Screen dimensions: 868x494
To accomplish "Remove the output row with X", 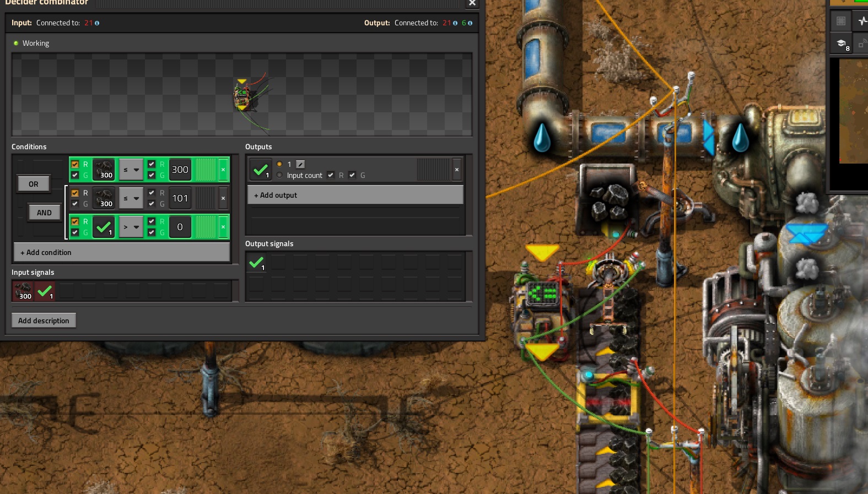I will click(x=456, y=170).
